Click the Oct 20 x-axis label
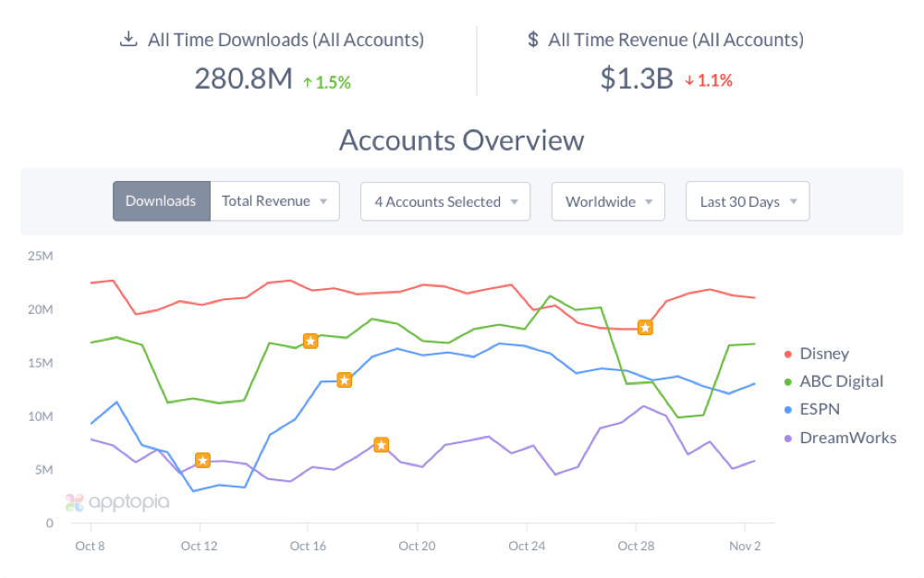The height and width of the screenshot is (578, 924). (x=418, y=547)
